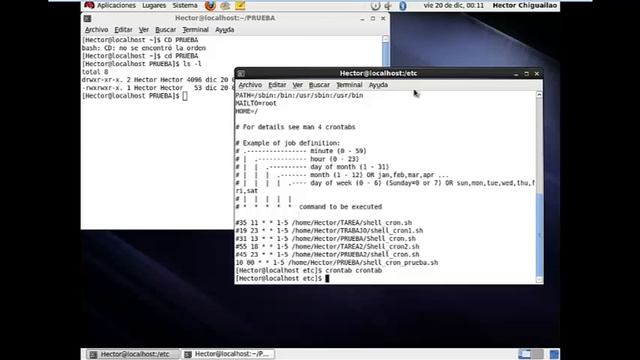Click the update notifier tray icon
The image size is (640, 360).
(x=376, y=6)
